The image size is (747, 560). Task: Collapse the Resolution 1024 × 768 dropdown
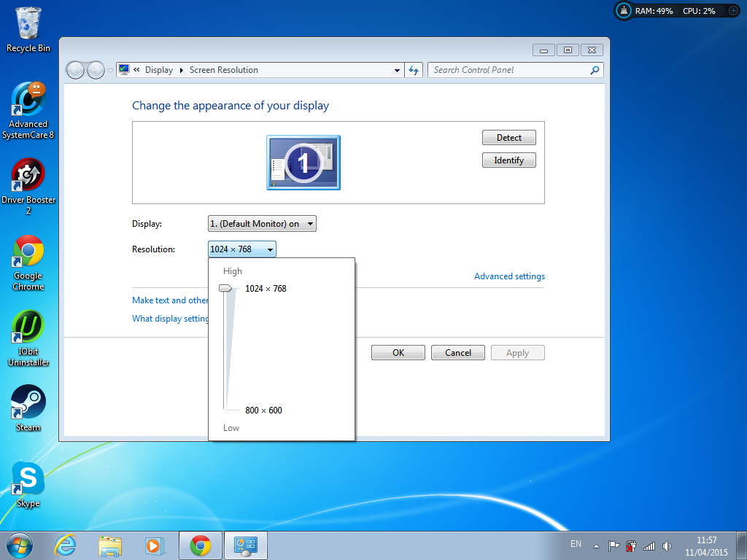click(x=242, y=249)
